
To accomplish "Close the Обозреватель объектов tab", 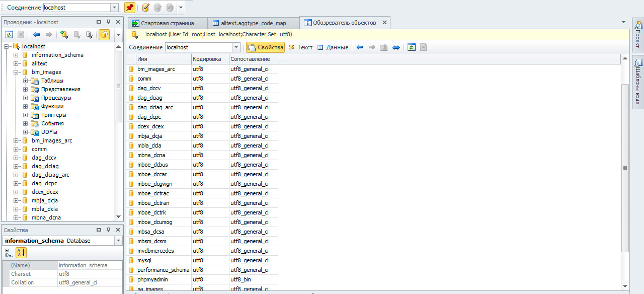I will coord(384,23).
